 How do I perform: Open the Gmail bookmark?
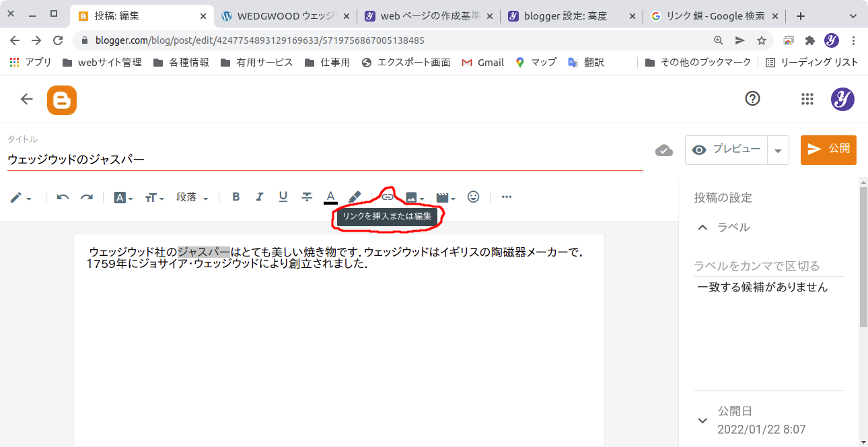[x=482, y=62]
